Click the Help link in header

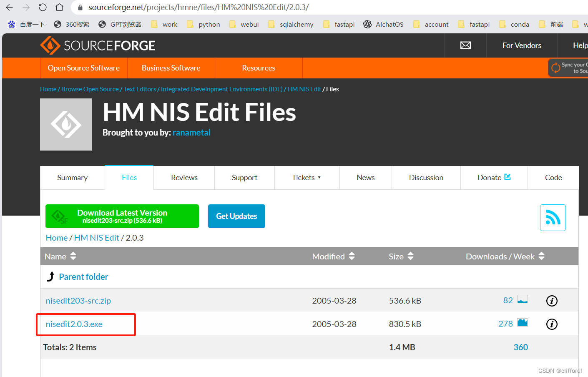pyautogui.click(x=580, y=45)
